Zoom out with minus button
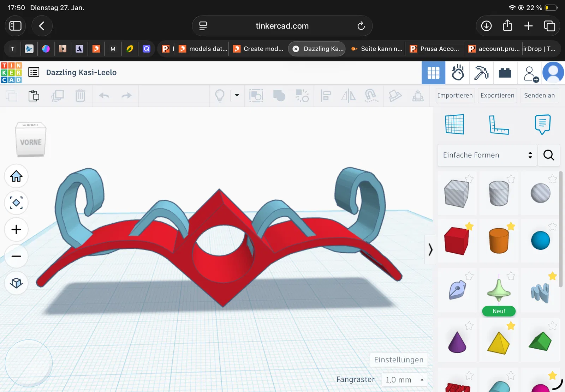 click(x=16, y=256)
